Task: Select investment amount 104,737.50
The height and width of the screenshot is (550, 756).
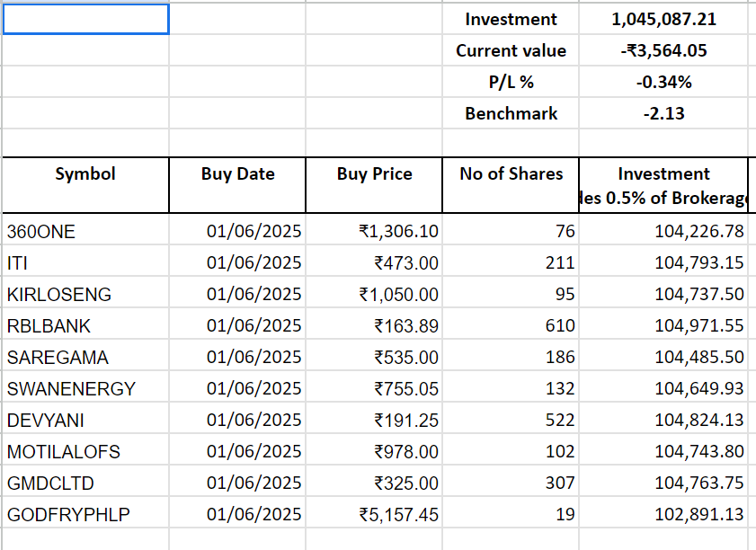Action: click(x=663, y=294)
